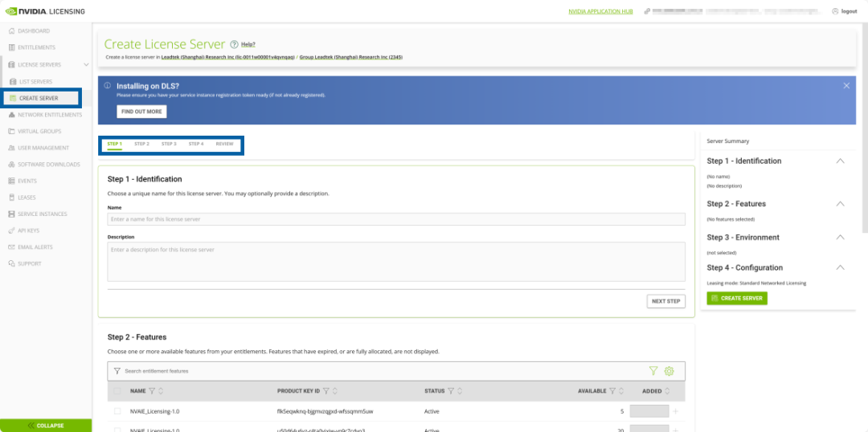Go to List Servers via its icon
Screen dimensions: 868x432
(x=14, y=81)
